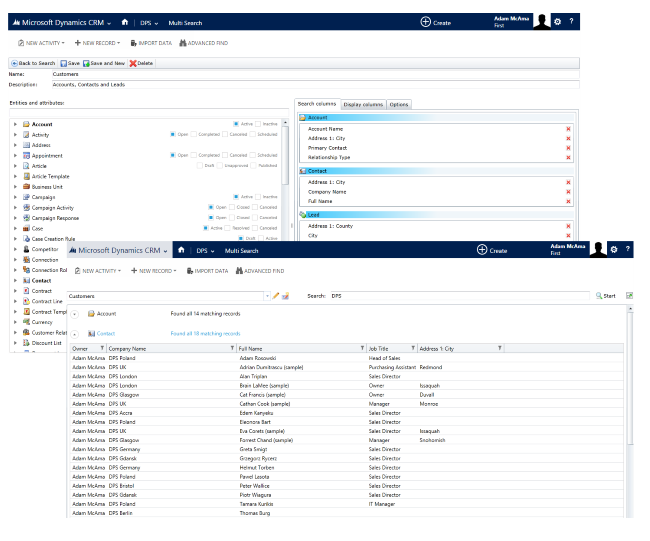Click help question mark in top window

(571, 21)
